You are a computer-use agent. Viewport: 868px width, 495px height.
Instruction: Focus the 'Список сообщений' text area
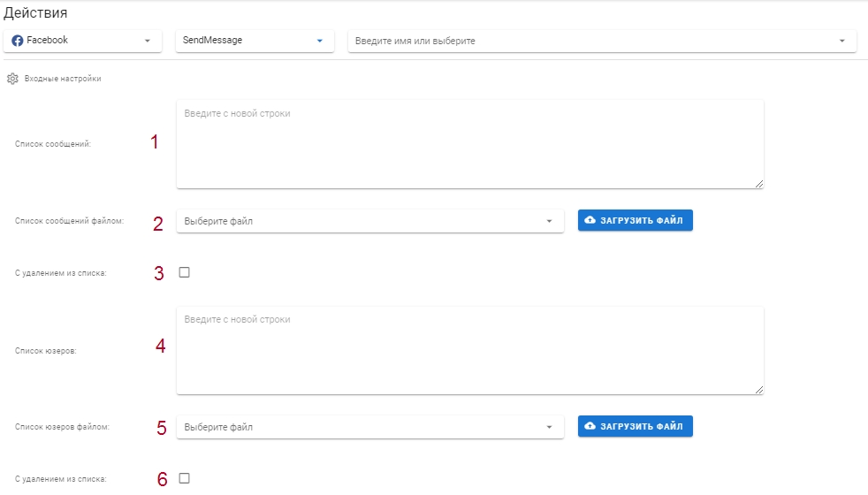470,144
